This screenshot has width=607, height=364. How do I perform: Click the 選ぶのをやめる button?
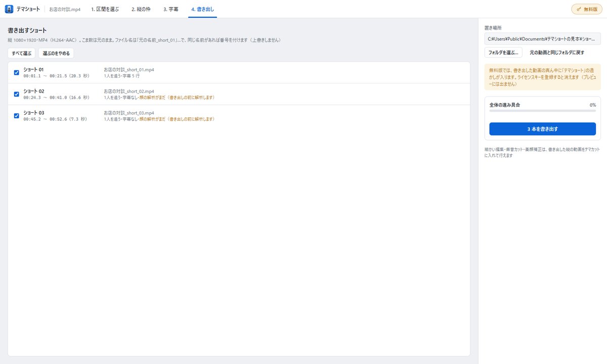coord(56,53)
